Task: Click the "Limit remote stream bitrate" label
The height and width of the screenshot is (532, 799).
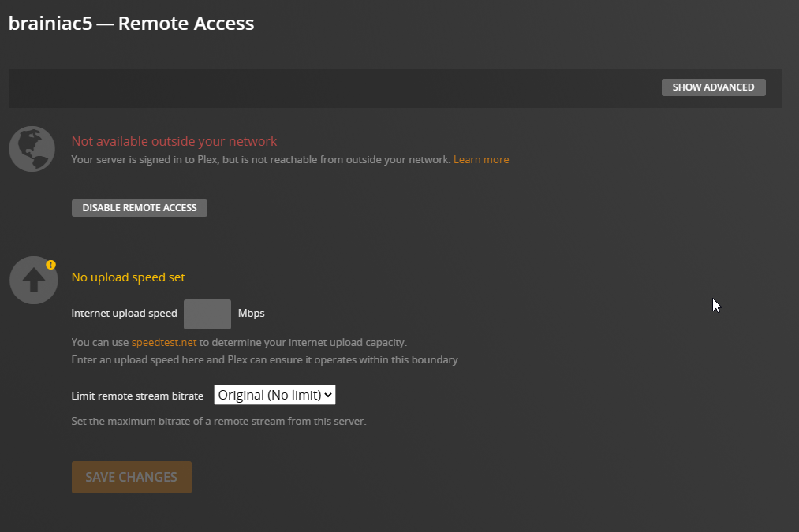Action: pos(137,396)
